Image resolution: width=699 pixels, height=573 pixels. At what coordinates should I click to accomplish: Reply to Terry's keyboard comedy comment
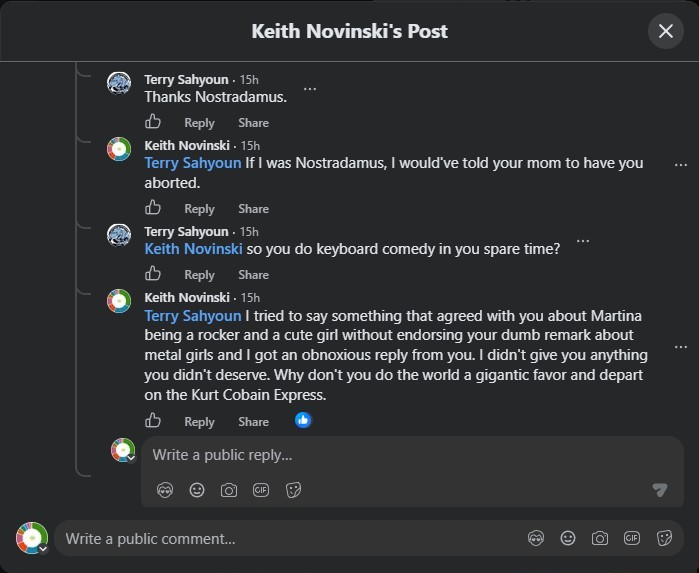click(199, 275)
